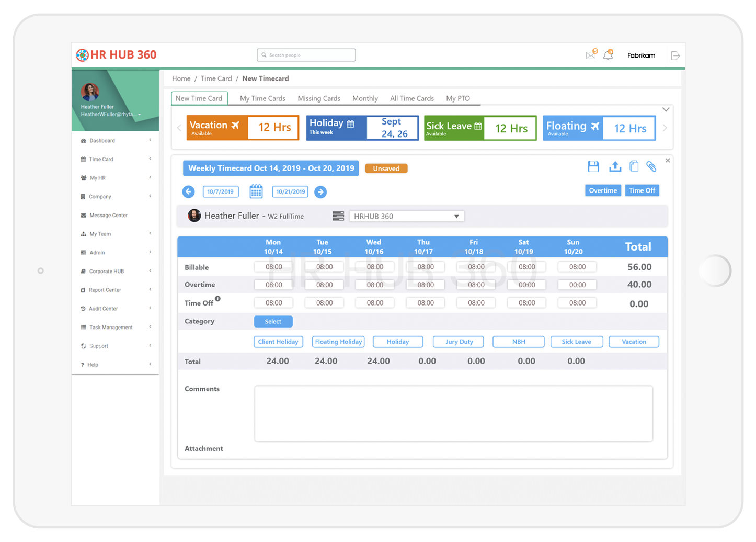The height and width of the screenshot is (542, 756).
Task: Expand the Task Management menu chevron
Action: (x=150, y=327)
